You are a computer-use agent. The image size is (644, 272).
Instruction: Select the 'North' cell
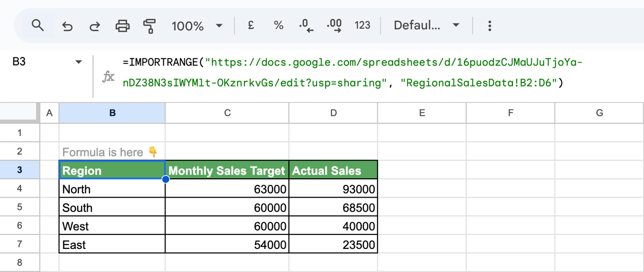tap(112, 189)
